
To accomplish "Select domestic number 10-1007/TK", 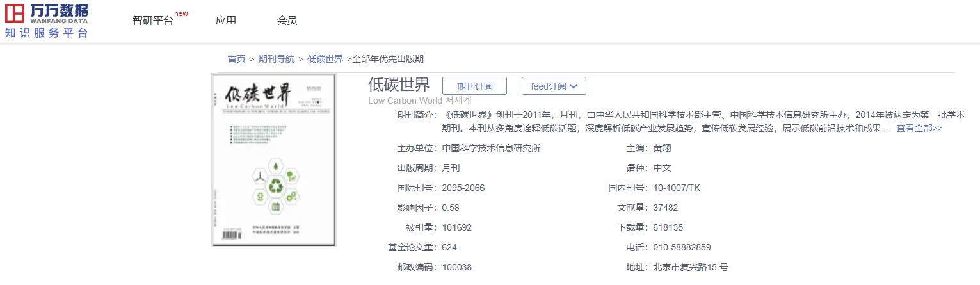I will 677,188.
